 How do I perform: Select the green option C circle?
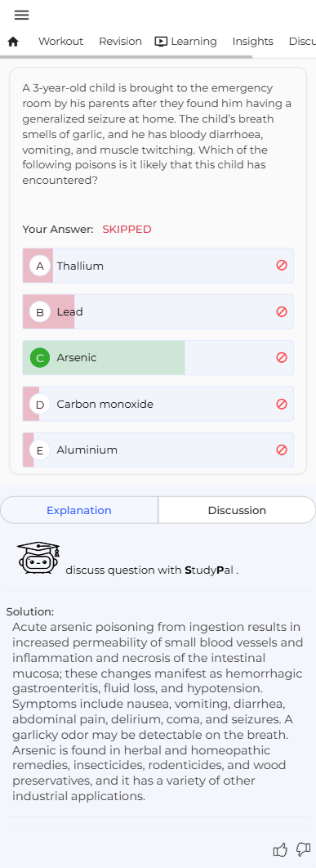coord(40,358)
